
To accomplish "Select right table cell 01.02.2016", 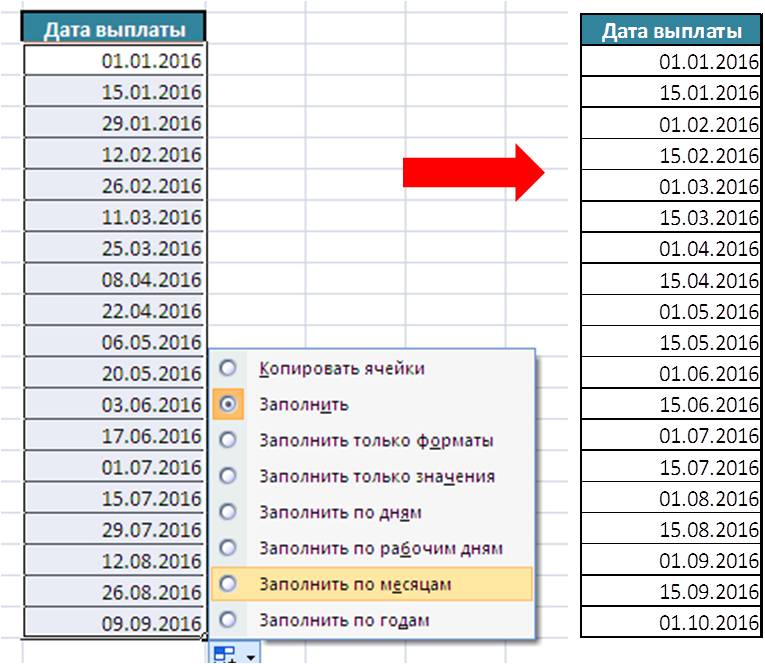I will pos(671,123).
